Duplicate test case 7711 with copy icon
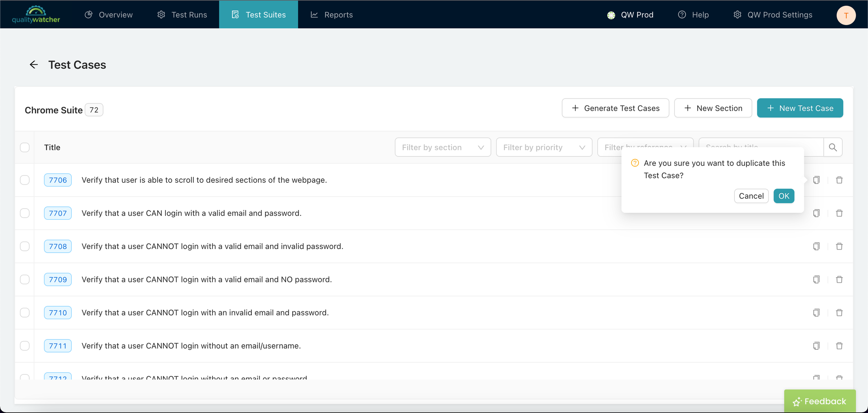This screenshot has height=413, width=868. (x=816, y=346)
